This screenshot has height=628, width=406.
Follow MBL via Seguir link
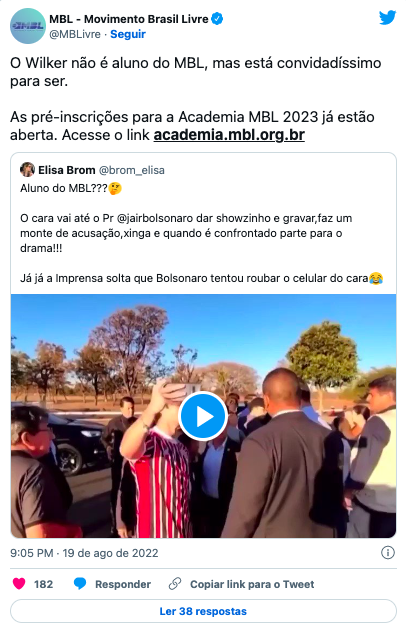tap(128, 34)
